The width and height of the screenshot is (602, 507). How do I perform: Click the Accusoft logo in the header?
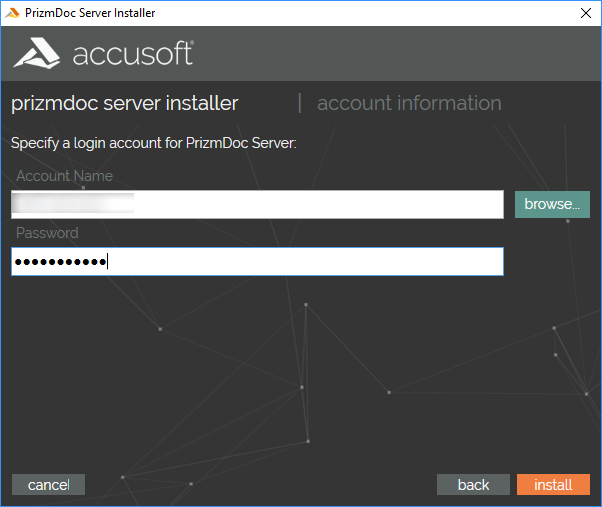104,53
